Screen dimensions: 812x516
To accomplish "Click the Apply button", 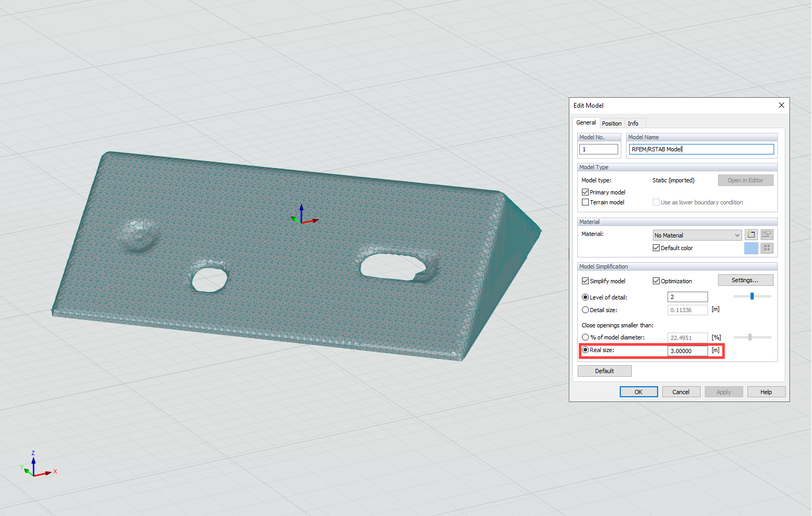I will coord(724,392).
